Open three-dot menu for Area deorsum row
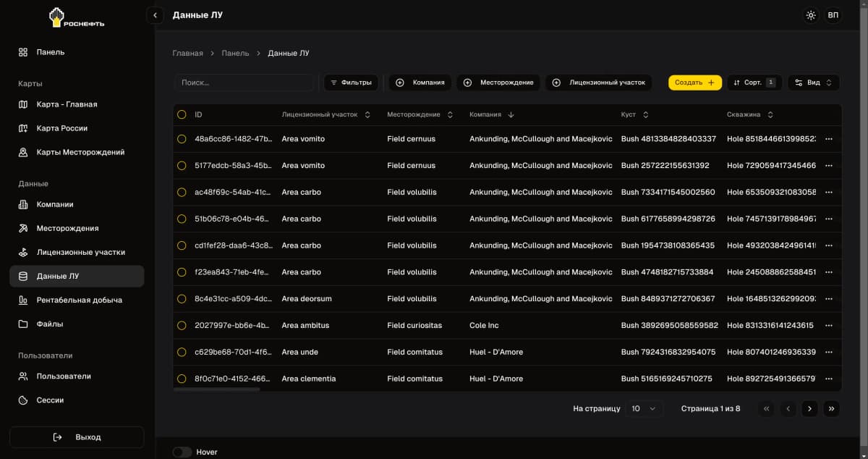This screenshot has width=868, height=459. pyautogui.click(x=829, y=299)
